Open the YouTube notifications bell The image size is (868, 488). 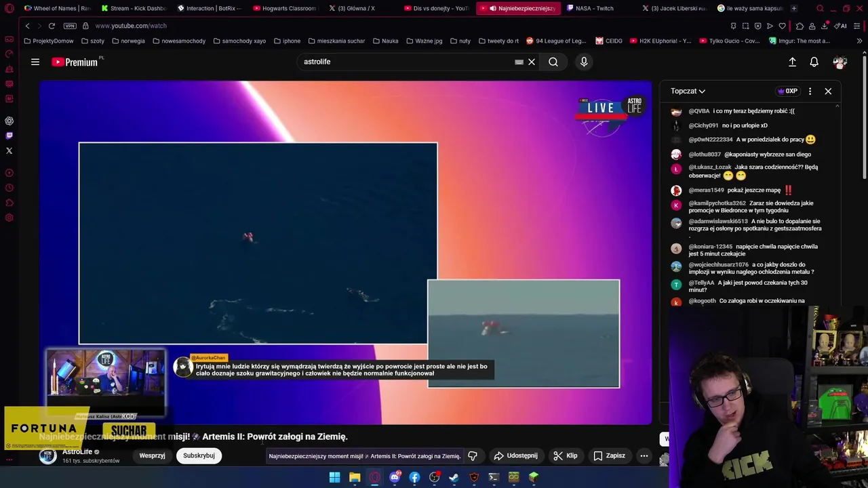point(814,62)
